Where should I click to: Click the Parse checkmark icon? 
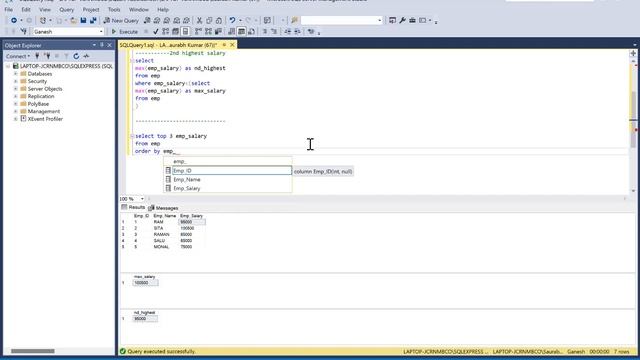pos(156,31)
